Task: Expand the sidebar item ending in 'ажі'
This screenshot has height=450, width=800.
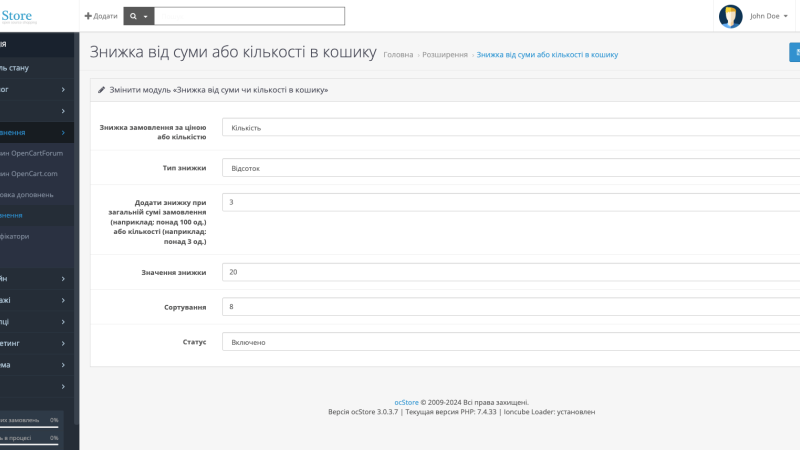Action: click(x=37, y=300)
